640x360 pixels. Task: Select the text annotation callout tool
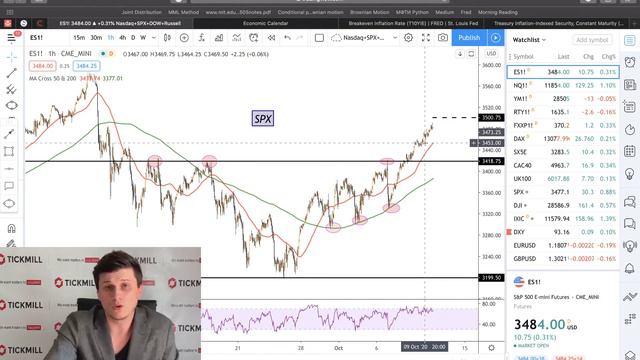coord(9,186)
